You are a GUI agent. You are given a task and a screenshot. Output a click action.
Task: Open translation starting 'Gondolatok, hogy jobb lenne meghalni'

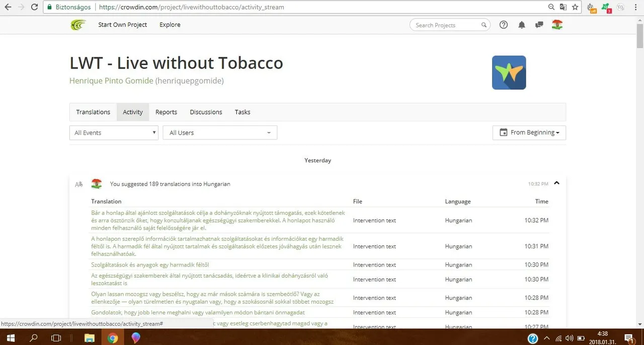coord(198,312)
